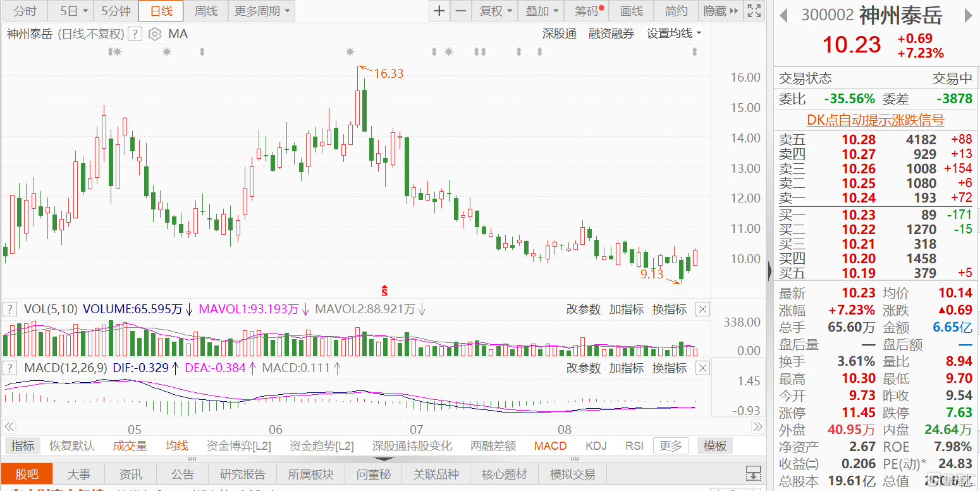980x491 pixels.
Task: Click the zoom out minus button
Action: tap(461, 11)
